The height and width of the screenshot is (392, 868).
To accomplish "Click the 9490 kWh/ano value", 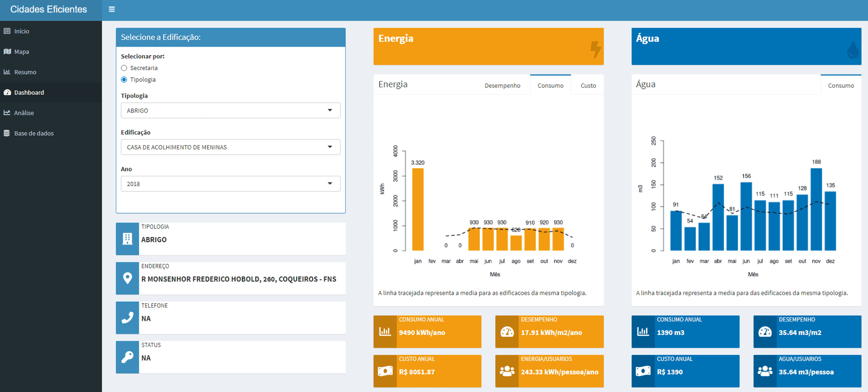I will pos(422,333).
